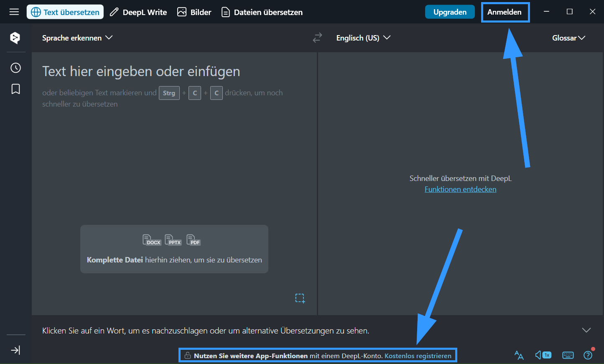Click the Anmelden button
The image size is (604, 364).
click(x=505, y=12)
